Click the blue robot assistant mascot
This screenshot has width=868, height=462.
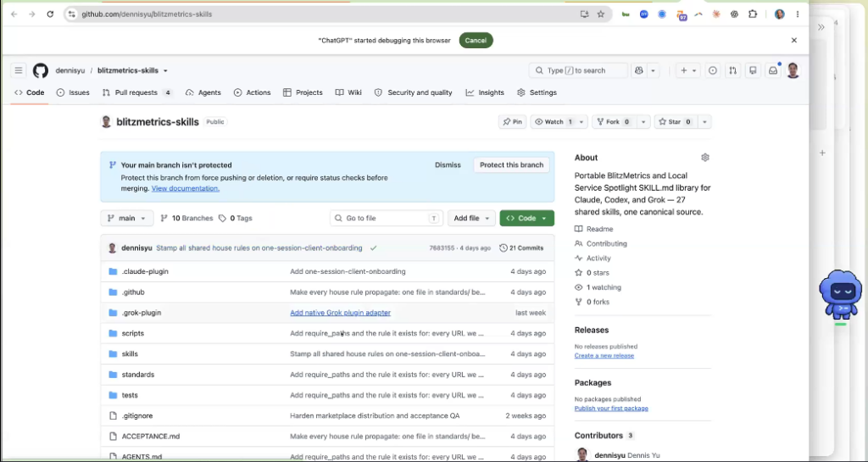click(840, 294)
